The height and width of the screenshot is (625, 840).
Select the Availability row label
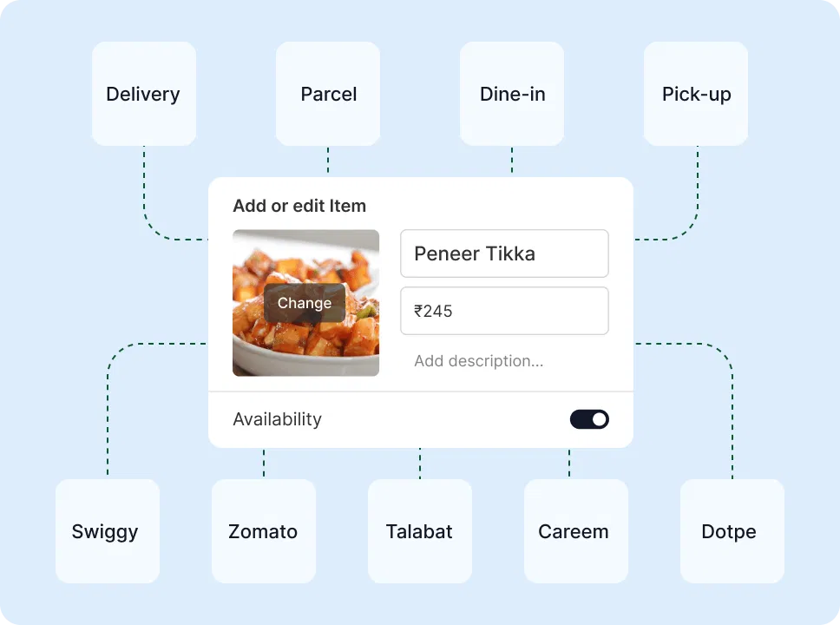pyautogui.click(x=277, y=419)
